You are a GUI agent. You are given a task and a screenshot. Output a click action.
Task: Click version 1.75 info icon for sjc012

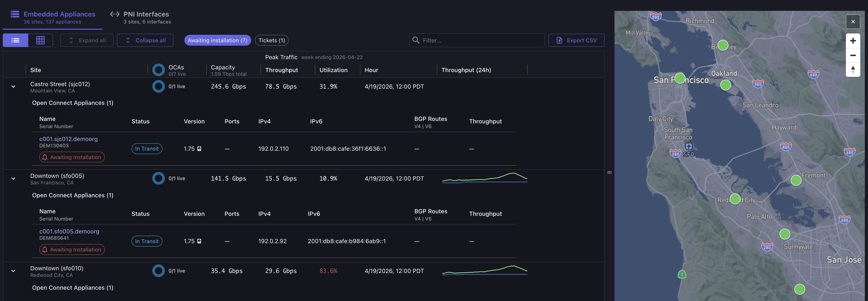(x=199, y=149)
